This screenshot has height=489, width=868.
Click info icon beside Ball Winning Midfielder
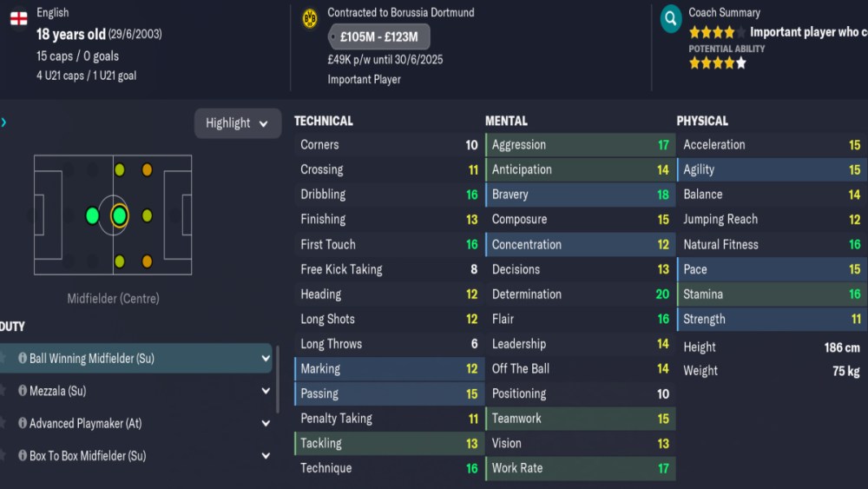click(23, 358)
